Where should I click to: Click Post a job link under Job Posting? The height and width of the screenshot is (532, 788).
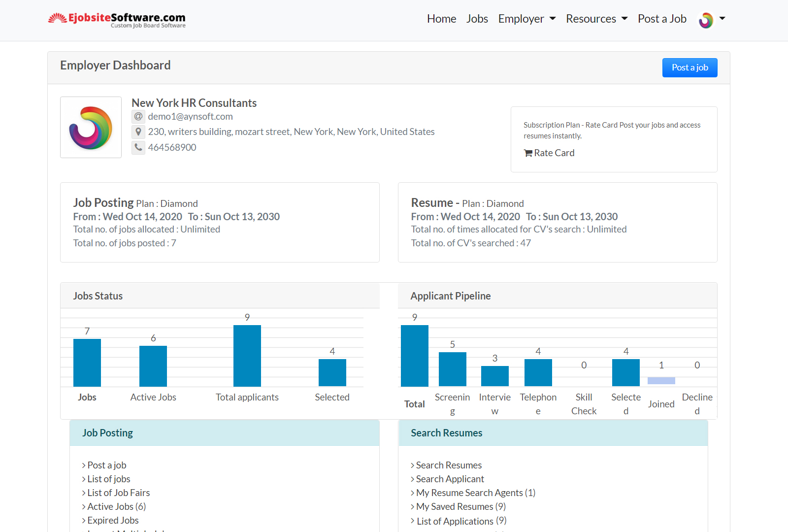coord(107,465)
